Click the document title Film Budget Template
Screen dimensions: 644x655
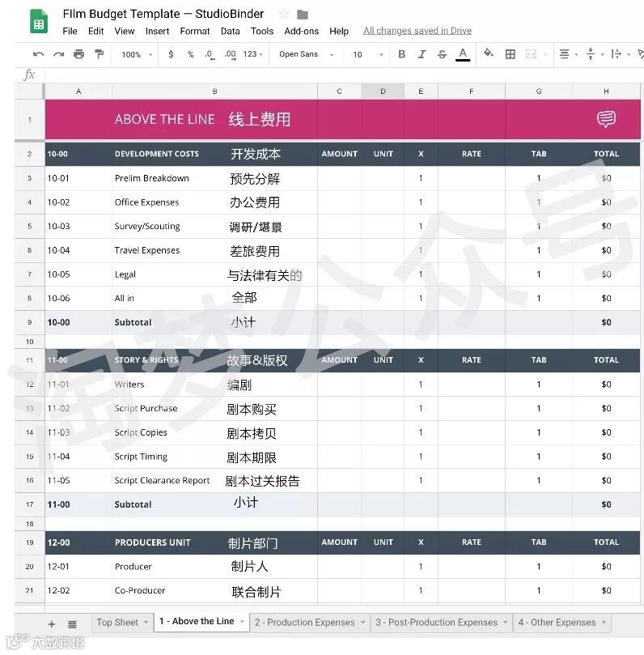(x=163, y=14)
